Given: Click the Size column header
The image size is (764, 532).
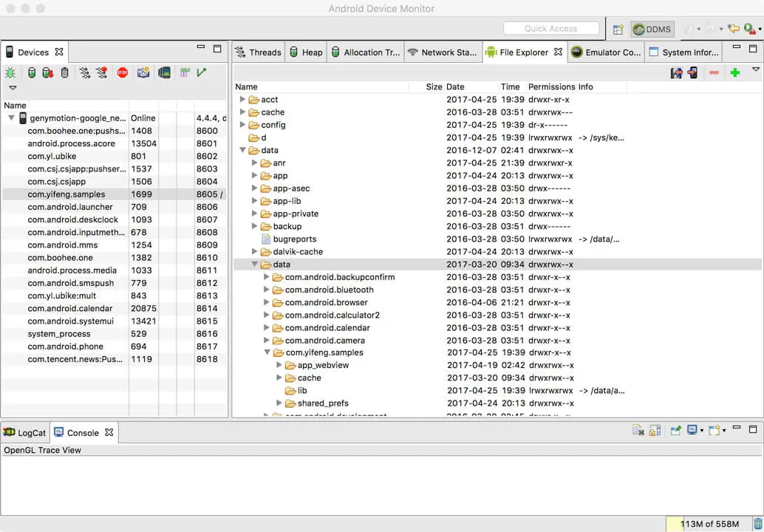Looking at the screenshot, I should tap(434, 86).
